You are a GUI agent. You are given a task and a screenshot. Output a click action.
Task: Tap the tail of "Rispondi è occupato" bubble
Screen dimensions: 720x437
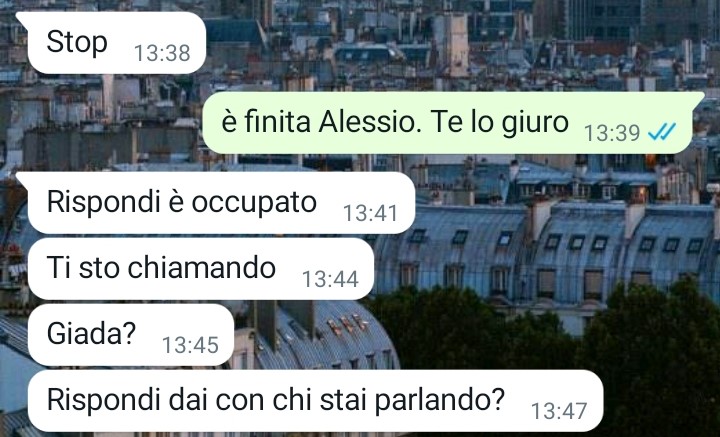coord(22,177)
